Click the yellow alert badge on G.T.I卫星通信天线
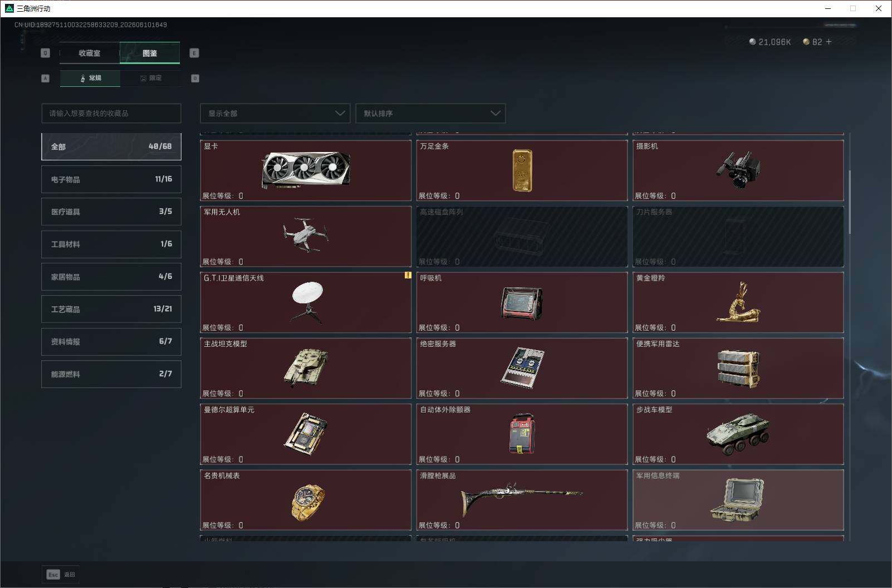The image size is (892, 588). point(408,275)
